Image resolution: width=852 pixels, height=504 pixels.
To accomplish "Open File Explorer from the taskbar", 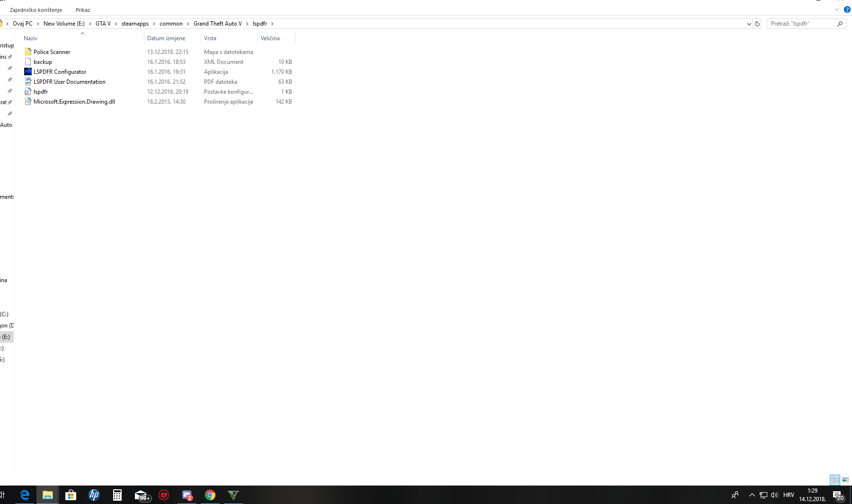I will pos(47,495).
